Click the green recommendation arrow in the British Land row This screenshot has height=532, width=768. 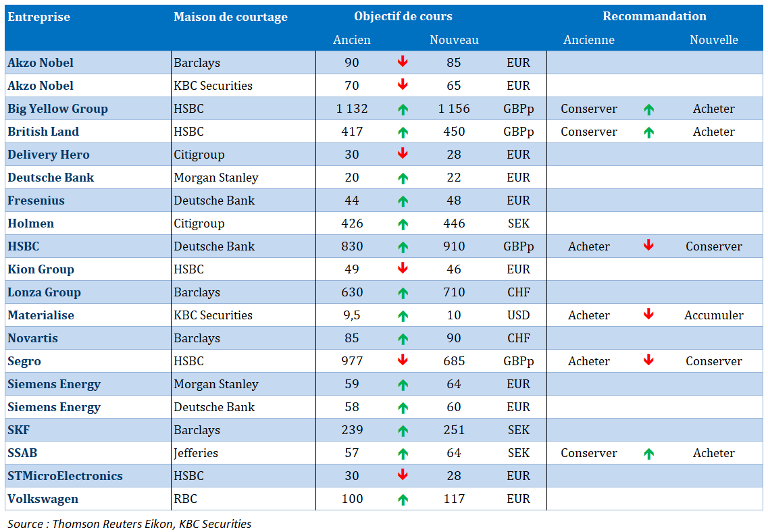coord(648,132)
